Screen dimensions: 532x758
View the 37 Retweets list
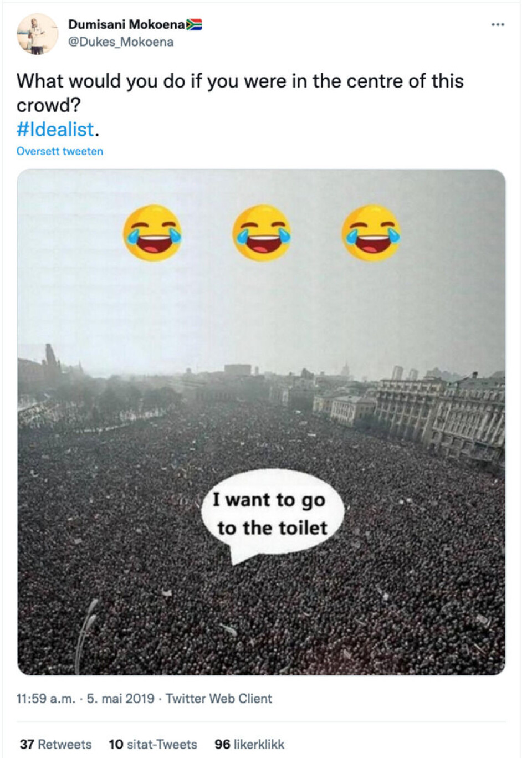(x=55, y=744)
